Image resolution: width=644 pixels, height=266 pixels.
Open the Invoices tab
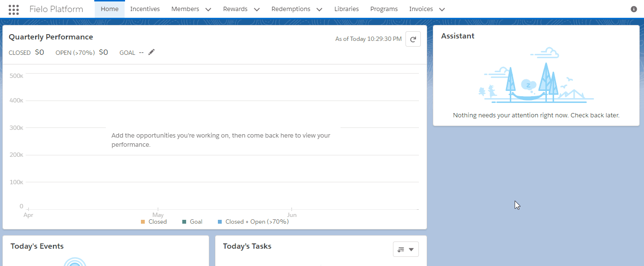click(421, 9)
